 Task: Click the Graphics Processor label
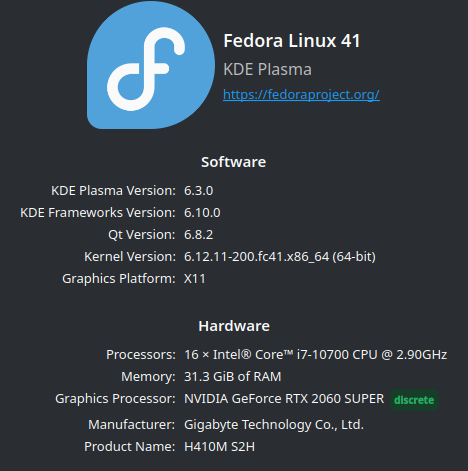[x=115, y=399]
